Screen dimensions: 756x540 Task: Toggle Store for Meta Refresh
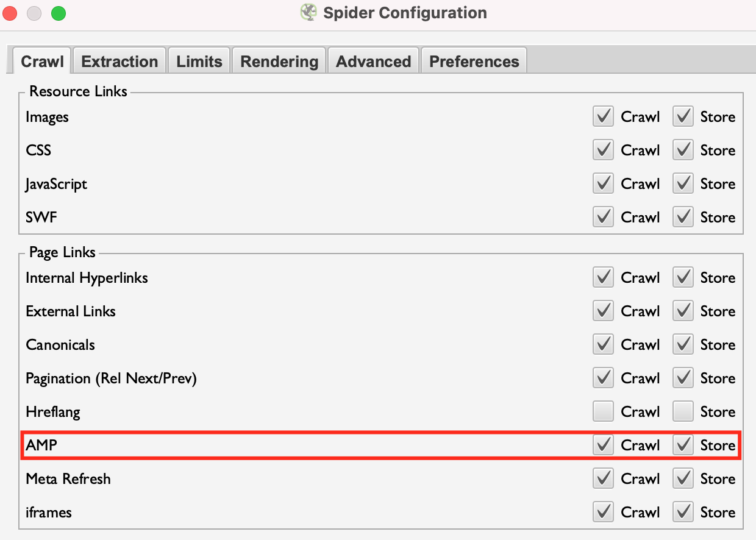(x=683, y=478)
